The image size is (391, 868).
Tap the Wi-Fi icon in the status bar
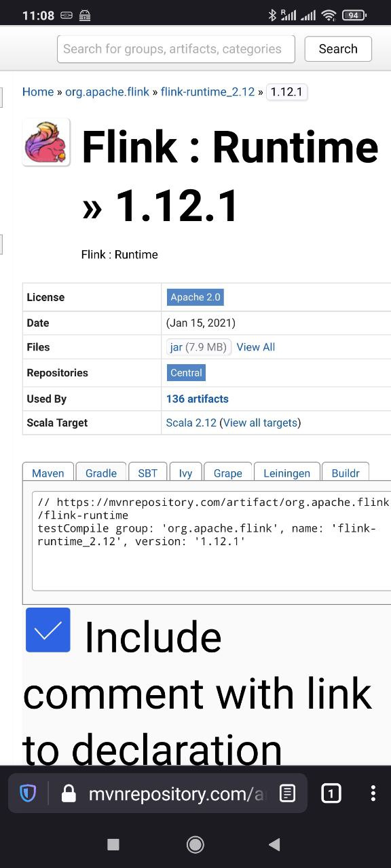pos(329,15)
